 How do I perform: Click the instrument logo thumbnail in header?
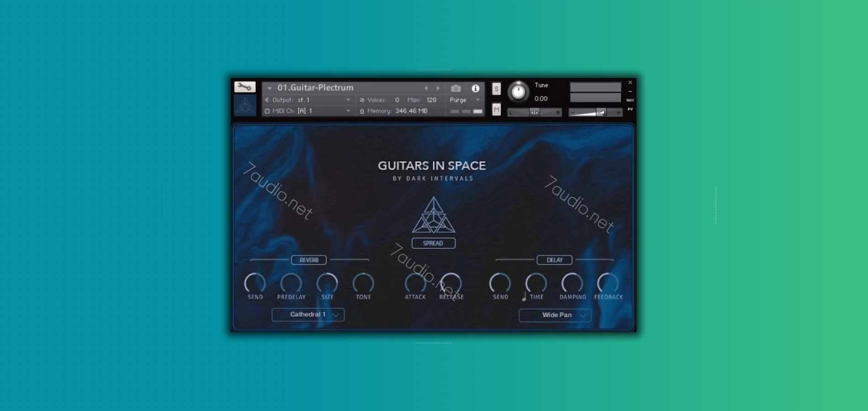point(245,105)
